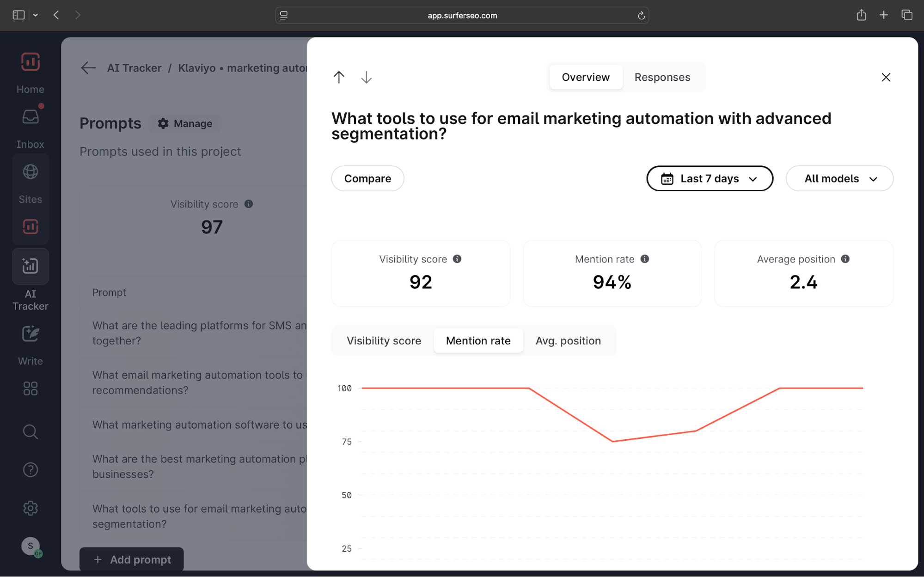Select the Overview tab
Image resolution: width=924 pixels, height=577 pixels.
(586, 77)
